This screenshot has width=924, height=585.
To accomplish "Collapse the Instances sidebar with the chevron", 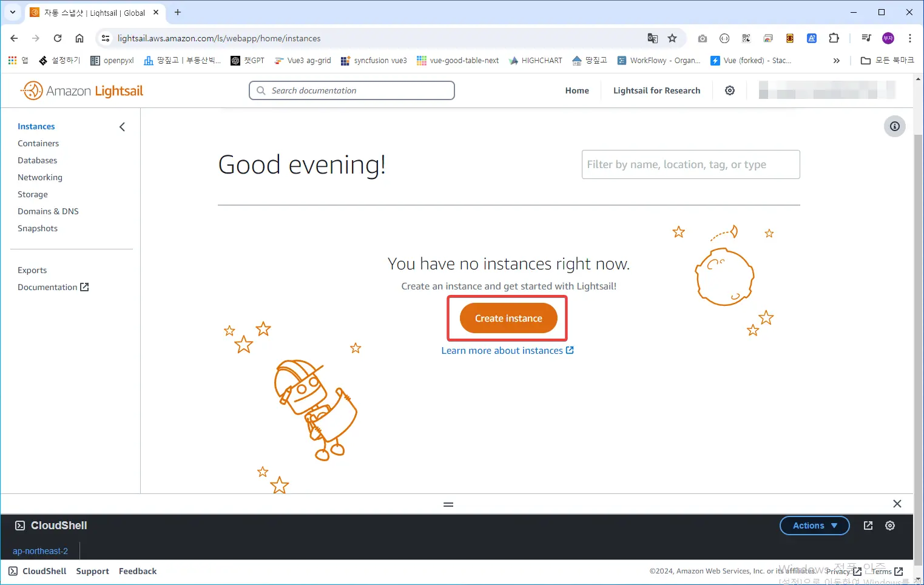I will coord(122,127).
